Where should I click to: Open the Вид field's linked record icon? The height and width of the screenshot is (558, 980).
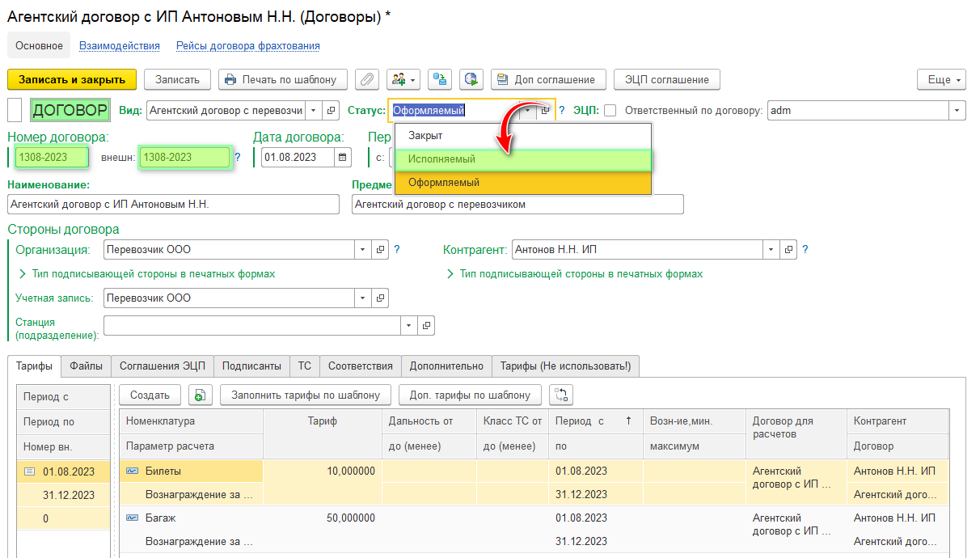(332, 111)
